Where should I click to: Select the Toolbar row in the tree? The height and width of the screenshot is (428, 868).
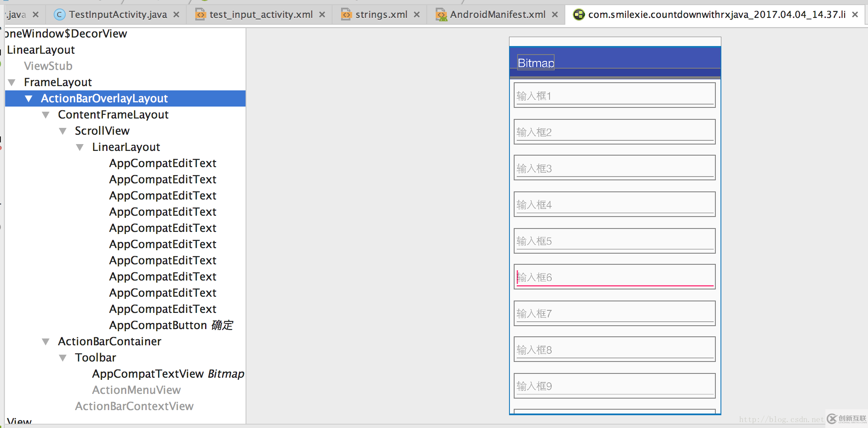coord(95,358)
